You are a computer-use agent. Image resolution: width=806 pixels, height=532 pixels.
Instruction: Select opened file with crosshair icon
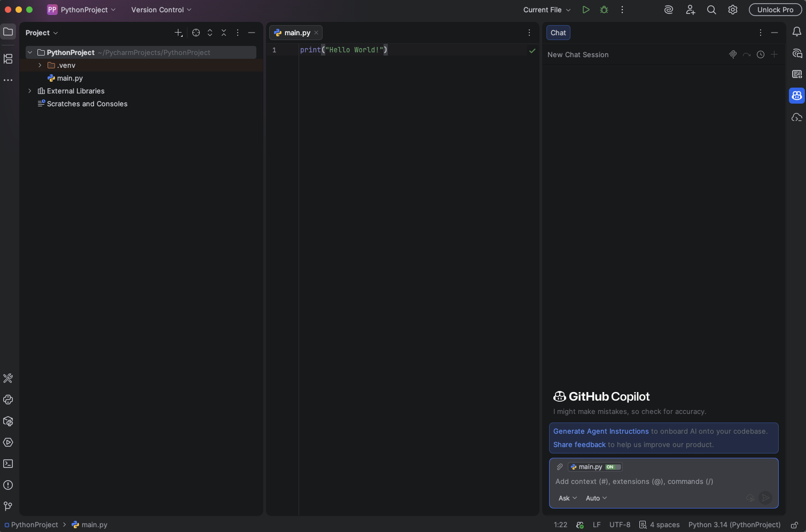(x=196, y=33)
